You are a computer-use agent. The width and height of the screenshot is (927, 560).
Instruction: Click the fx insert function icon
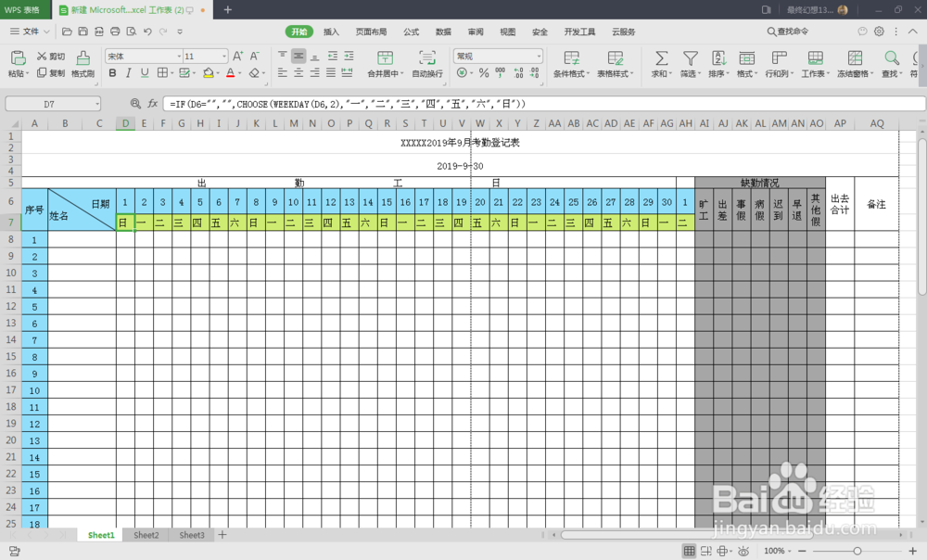point(153,104)
